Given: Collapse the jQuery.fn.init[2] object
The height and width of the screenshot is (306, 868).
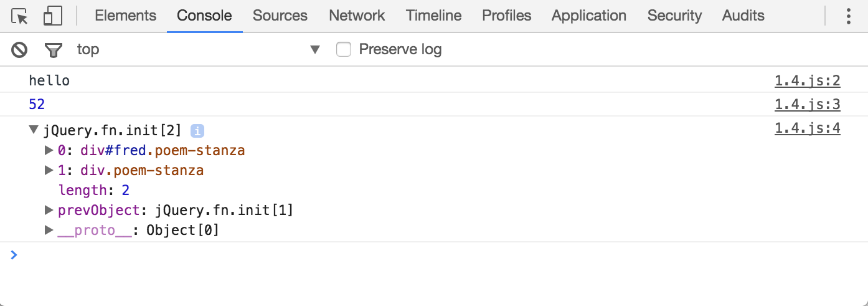Looking at the screenshot, I should tap(34, 130).
